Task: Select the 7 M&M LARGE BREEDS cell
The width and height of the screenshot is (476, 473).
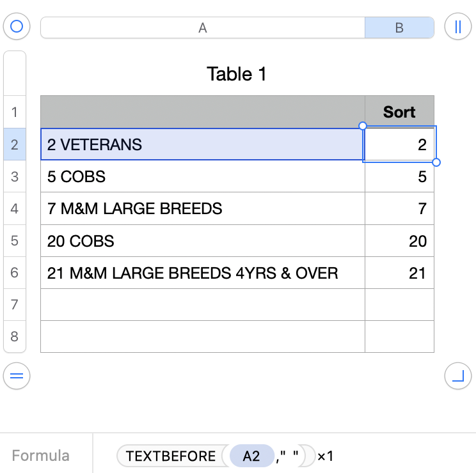Action: pos(202,208)
